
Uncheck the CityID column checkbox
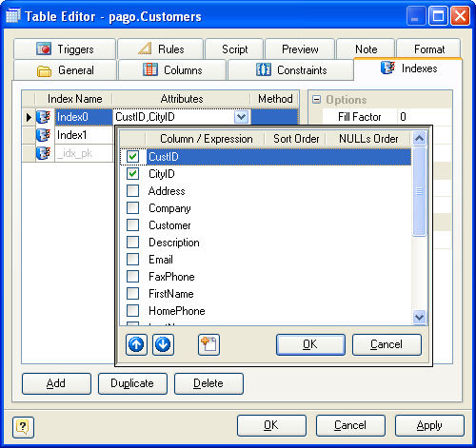[x=132, y=174]
